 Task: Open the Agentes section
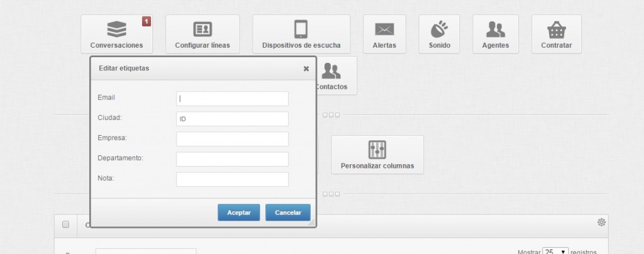(496, 34)
